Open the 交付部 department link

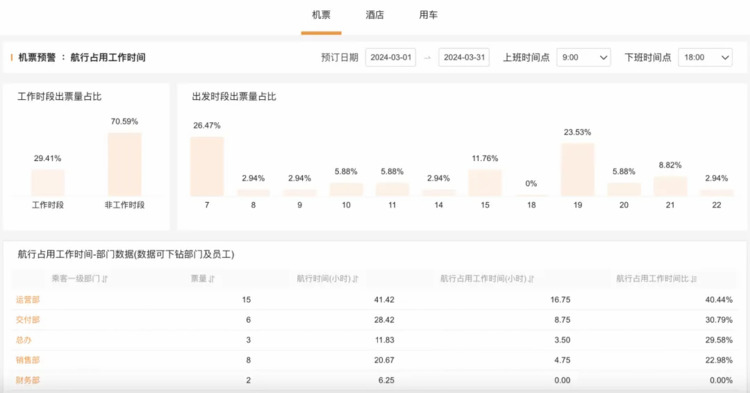coord(28,320)
